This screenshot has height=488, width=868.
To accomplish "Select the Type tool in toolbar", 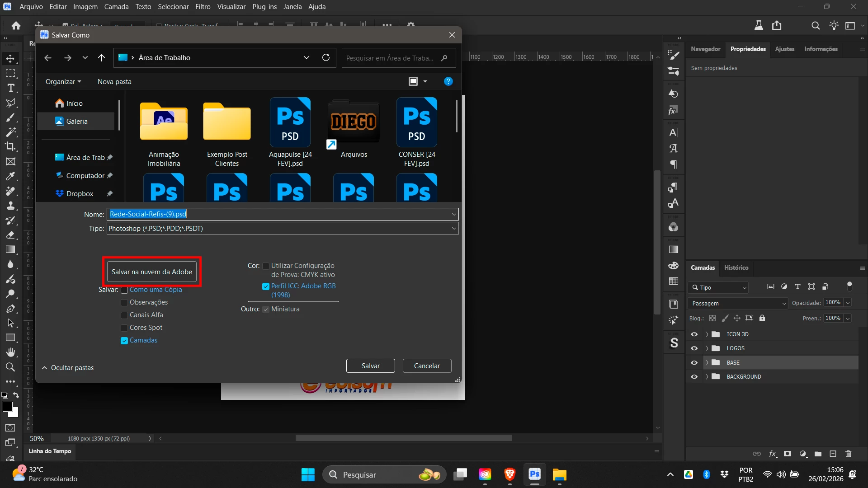I will point(11,88).
